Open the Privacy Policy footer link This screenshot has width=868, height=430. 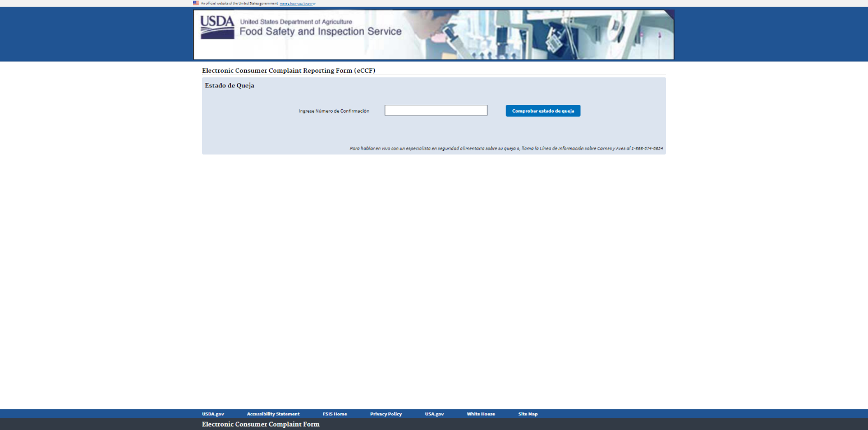(x=386, y=414)
